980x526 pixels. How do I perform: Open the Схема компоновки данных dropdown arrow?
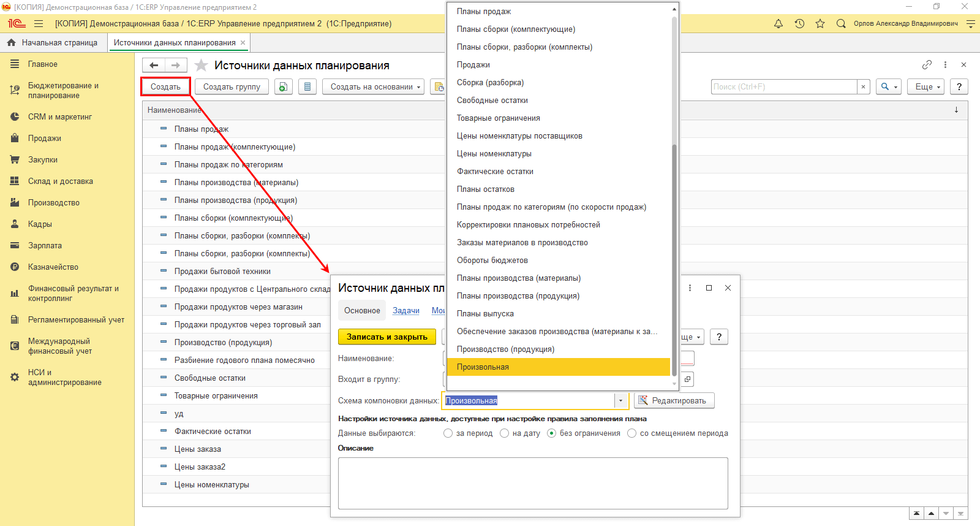(620, 400)
